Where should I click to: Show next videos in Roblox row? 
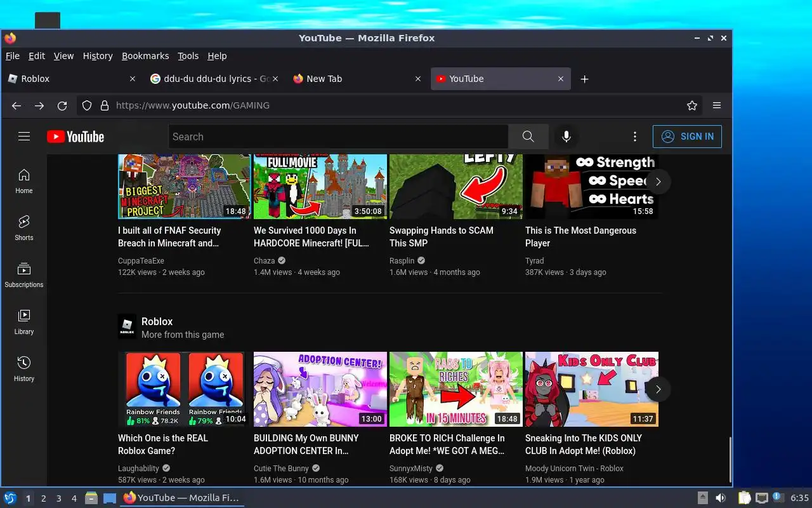point(658,389)
